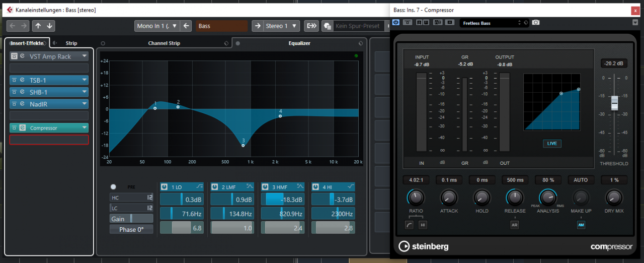The image size is (644, 263).
Task: Open the Channel Strip preset diamond icon
Action: (226, 43)
